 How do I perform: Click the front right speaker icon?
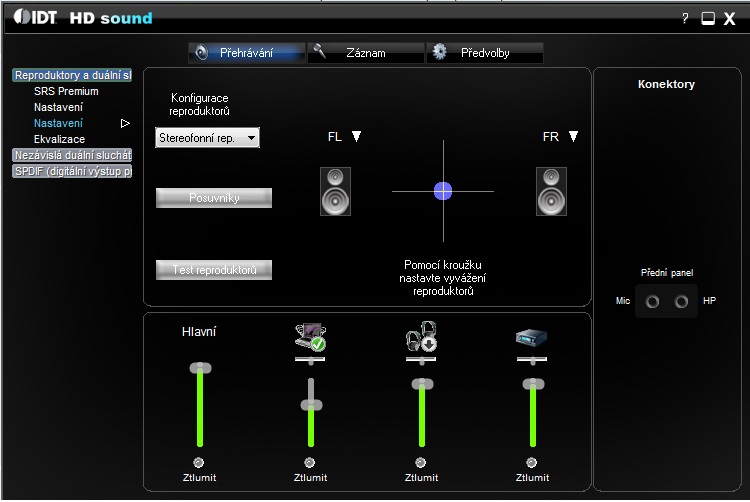pos(551,191)
